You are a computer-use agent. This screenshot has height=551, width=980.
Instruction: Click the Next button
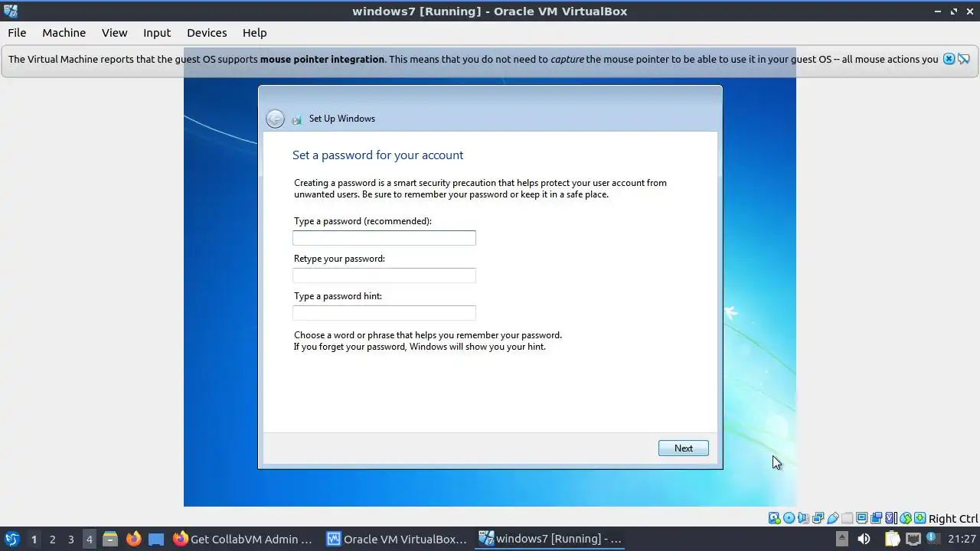(x=684, y=448)
